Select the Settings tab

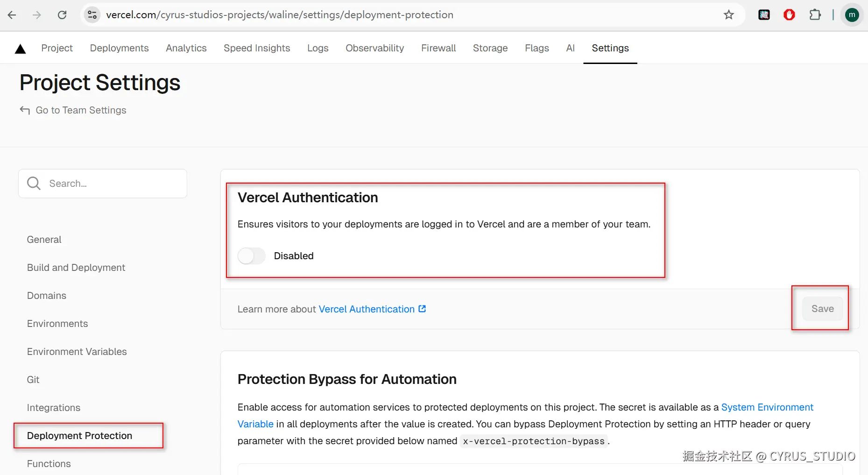[x=610, y=48]
